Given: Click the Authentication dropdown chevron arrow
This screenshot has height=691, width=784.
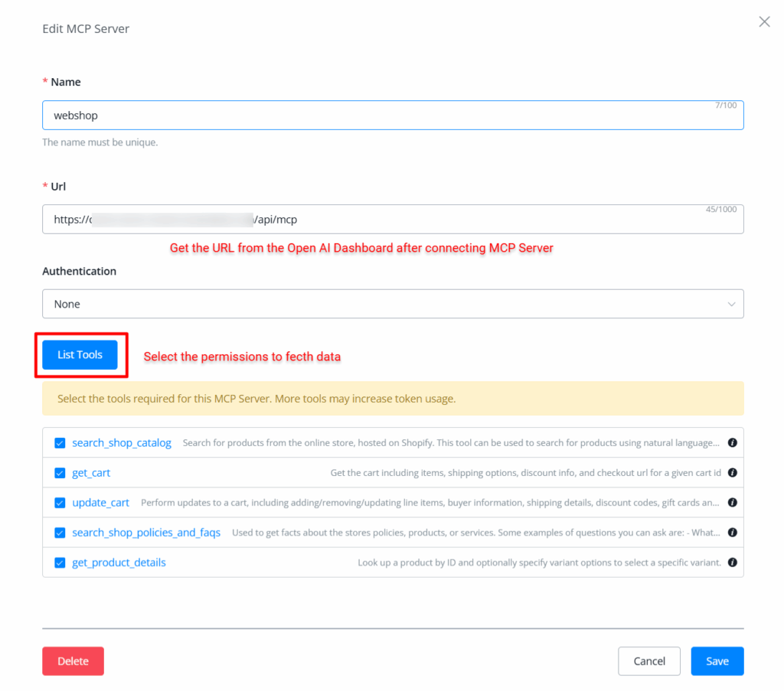Looking at the screenshot, I should tap(730, 305).
